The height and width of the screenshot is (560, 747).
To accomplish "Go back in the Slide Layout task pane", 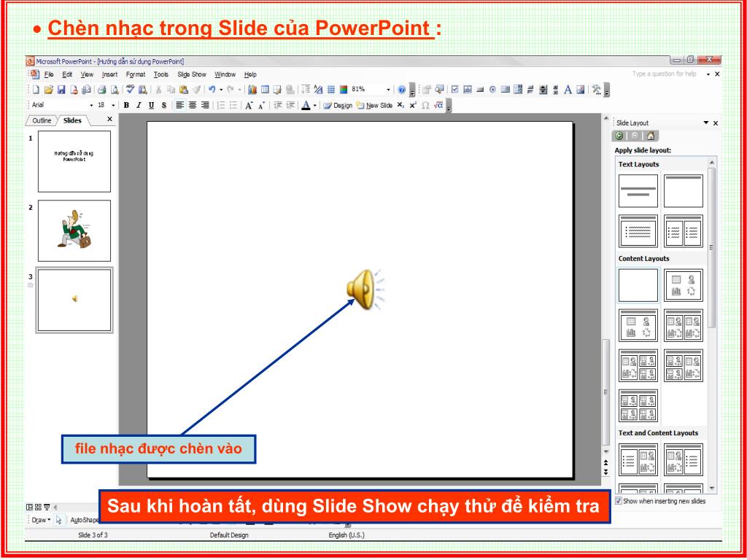I will click(x=619, y=136).
